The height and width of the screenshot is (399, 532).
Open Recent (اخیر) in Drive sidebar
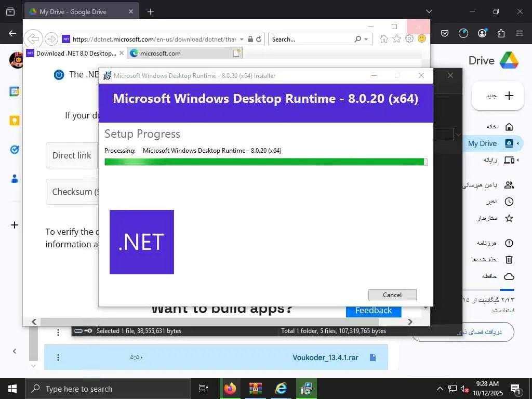499,202
